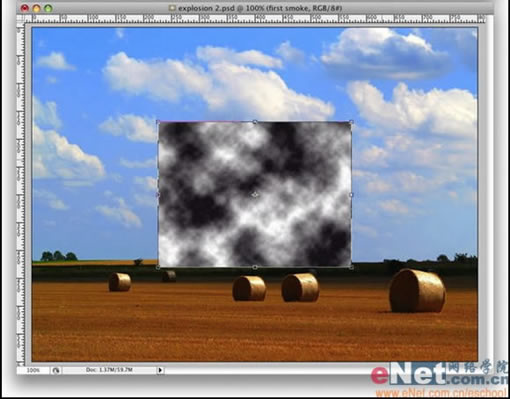Minimize the document with yellow button
Image resolution: width=510 pixels, height=399 pixels.
36,8
